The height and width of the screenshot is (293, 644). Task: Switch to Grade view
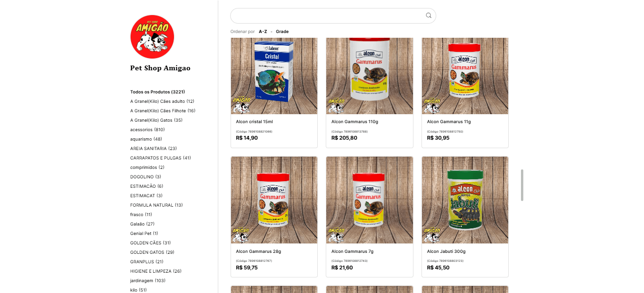pyautogui.click(x=282, y=32)
